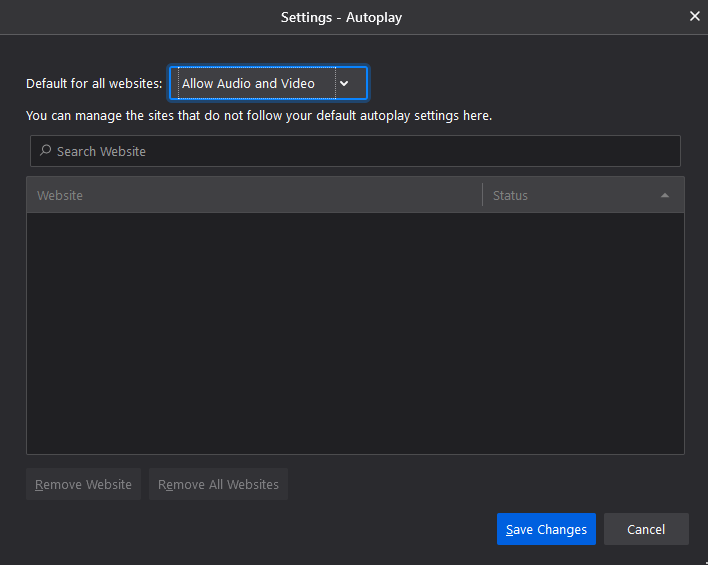Focus the Search Website field
The height and width of the screenshot is (565, 708).
(360, 151)
